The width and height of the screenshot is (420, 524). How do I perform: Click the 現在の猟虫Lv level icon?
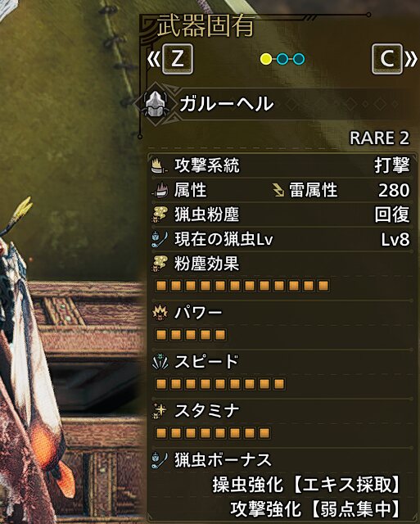pyautogui.click(x=160, y=239)
